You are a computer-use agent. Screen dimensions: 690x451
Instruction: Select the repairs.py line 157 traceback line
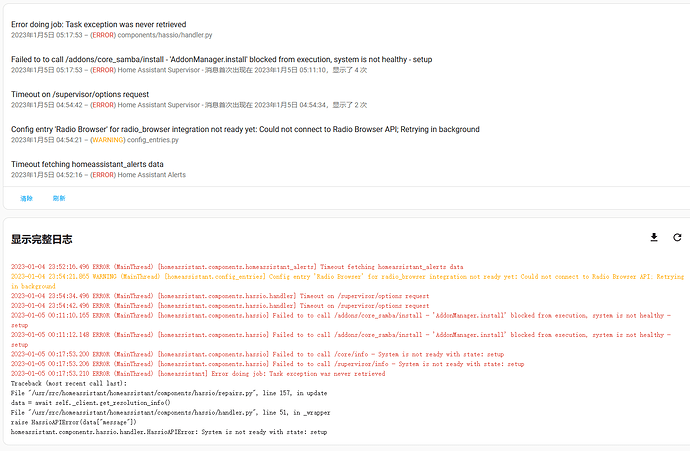169,392
